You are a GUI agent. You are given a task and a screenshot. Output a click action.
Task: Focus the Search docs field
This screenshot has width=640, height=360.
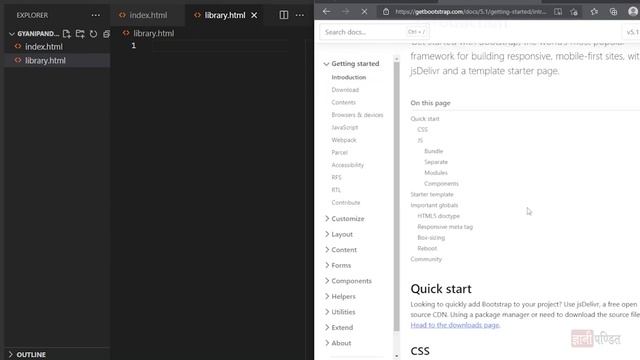coord(373,32)
